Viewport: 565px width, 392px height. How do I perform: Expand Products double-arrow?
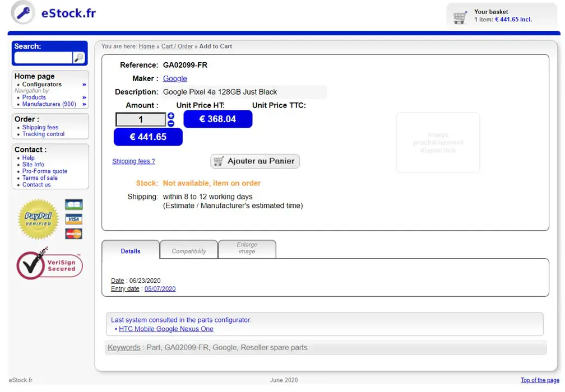click(x=84, y=97)
